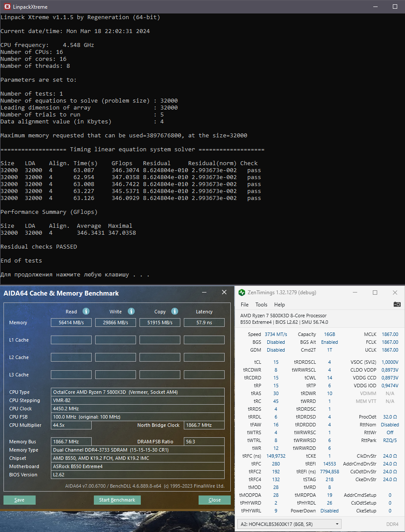Click the tRFC (ns) value 149,9732

click(276, 456)
